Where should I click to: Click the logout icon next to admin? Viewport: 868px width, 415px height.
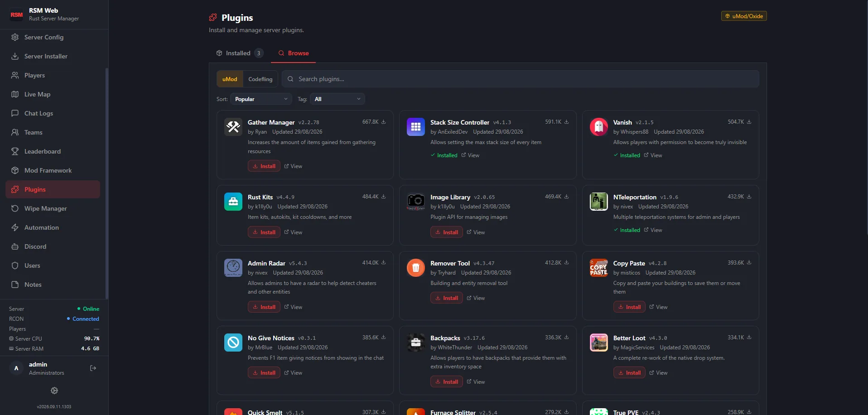coord(93,368)
